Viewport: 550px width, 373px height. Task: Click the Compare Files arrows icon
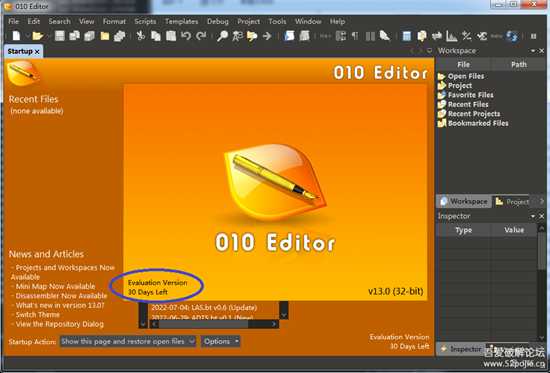click(437, 36)
